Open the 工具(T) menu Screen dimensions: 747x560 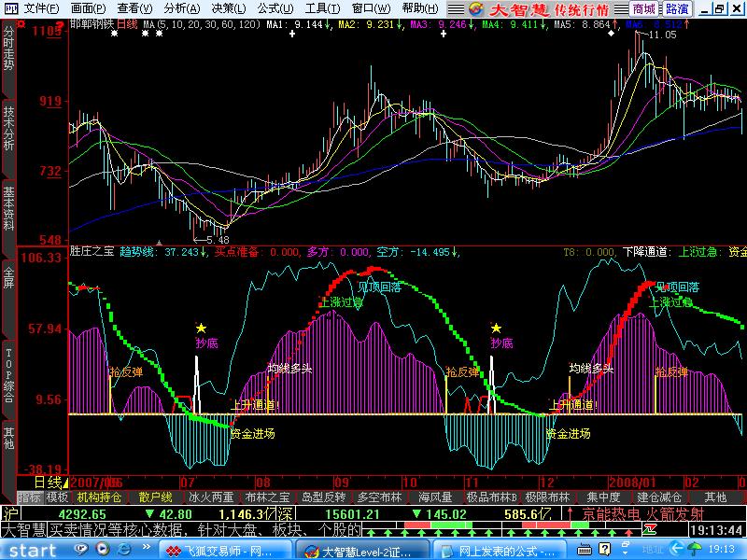click(322, 8)
